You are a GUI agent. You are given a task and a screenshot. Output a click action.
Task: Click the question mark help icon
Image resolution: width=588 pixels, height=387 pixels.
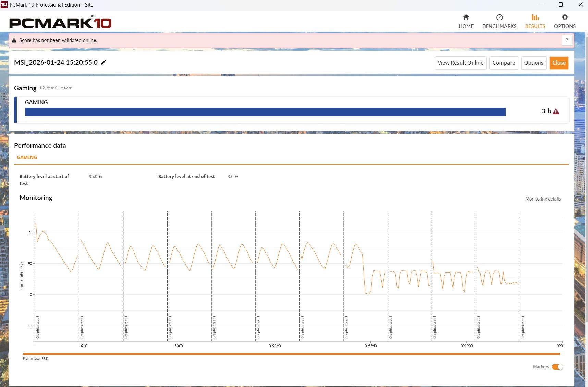[x=567, y=40]
